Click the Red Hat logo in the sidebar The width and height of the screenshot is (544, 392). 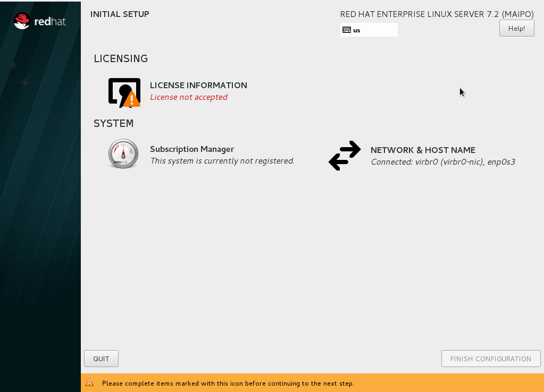coord(39,21)
